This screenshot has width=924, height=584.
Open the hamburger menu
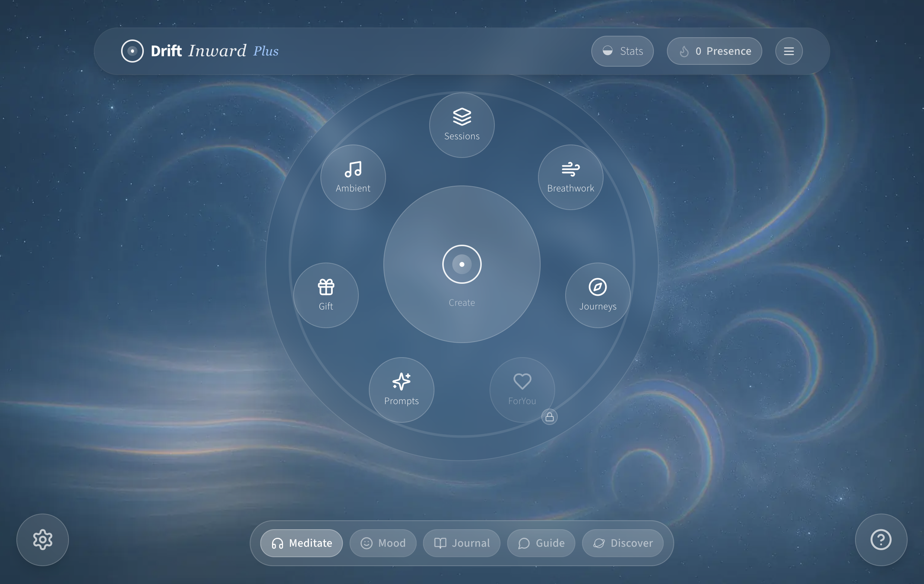(789, 51)
